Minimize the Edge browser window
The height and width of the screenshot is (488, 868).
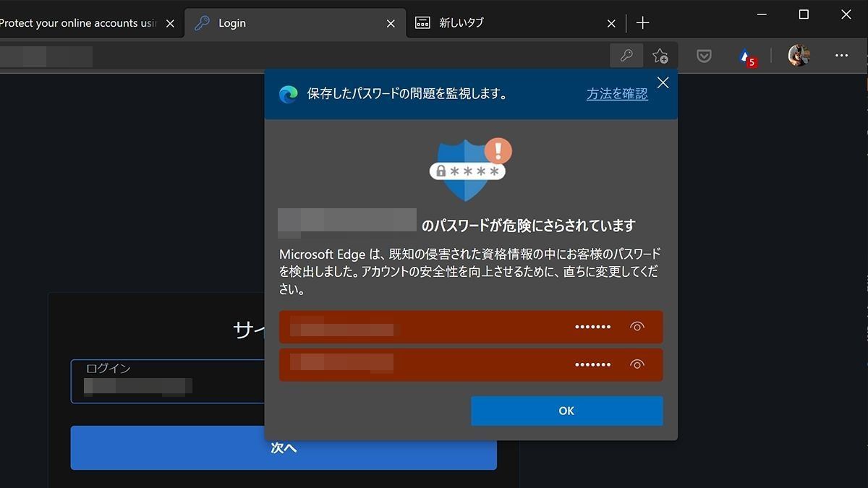(760, 14)
